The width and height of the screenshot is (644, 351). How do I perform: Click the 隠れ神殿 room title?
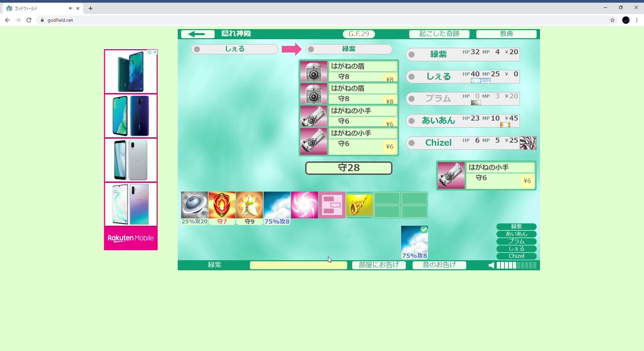click(x=236, y=34)
